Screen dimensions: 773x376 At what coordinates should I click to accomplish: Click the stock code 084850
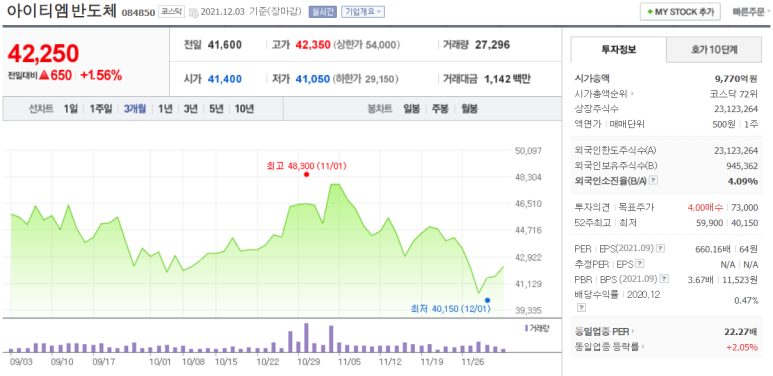coord(138,13)
